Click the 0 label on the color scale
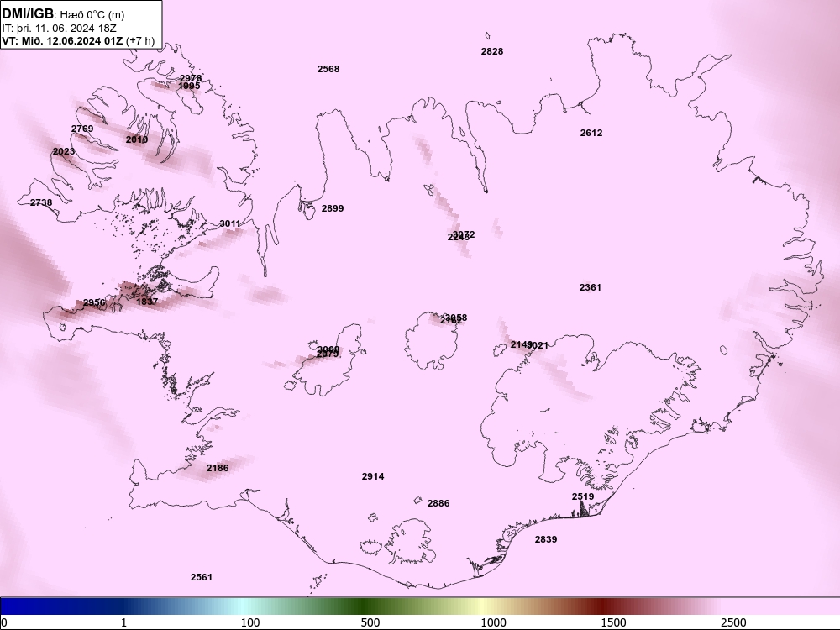The width and height of the screenshot is (840, 630). pos(4,622)
